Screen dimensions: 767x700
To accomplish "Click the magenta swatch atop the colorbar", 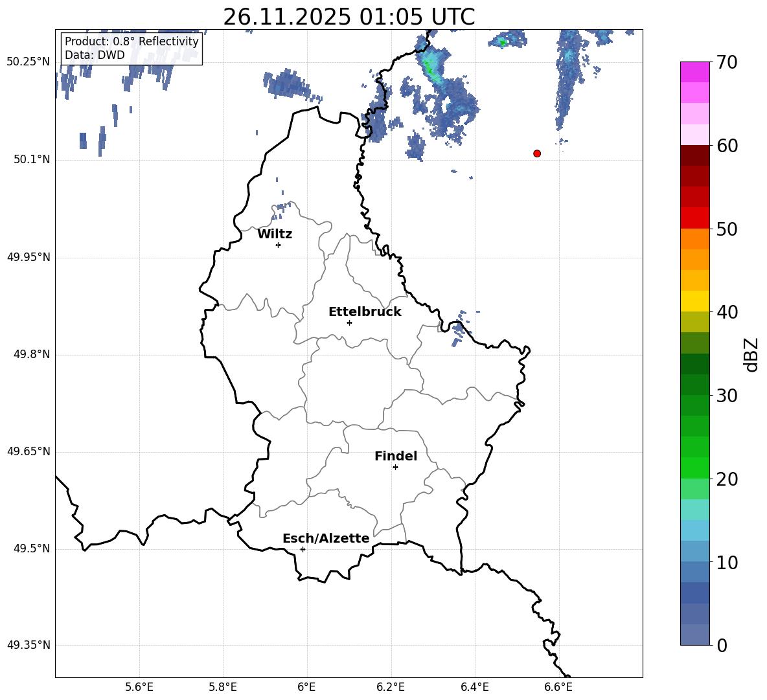I will pyautogui.click(x=695, y=72).
